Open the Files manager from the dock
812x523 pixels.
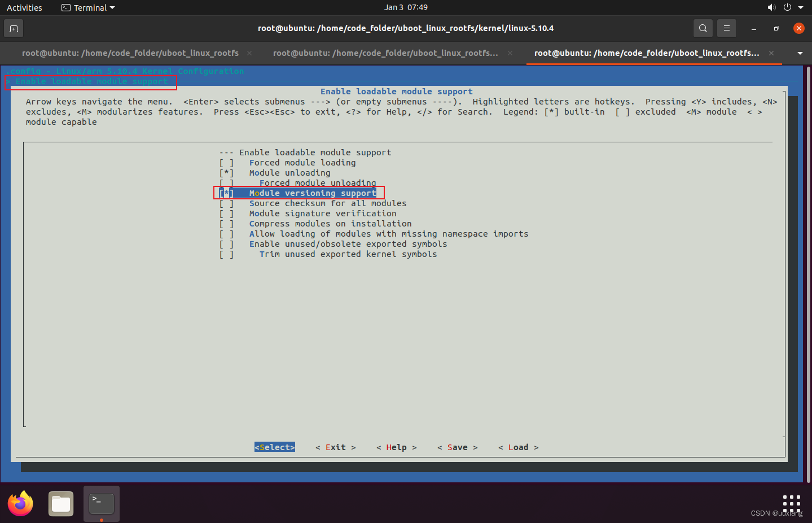[61, 503]
